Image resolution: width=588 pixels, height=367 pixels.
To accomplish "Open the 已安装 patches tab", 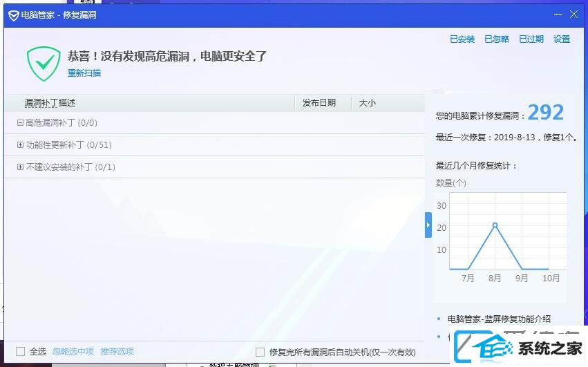I will 462,39.
